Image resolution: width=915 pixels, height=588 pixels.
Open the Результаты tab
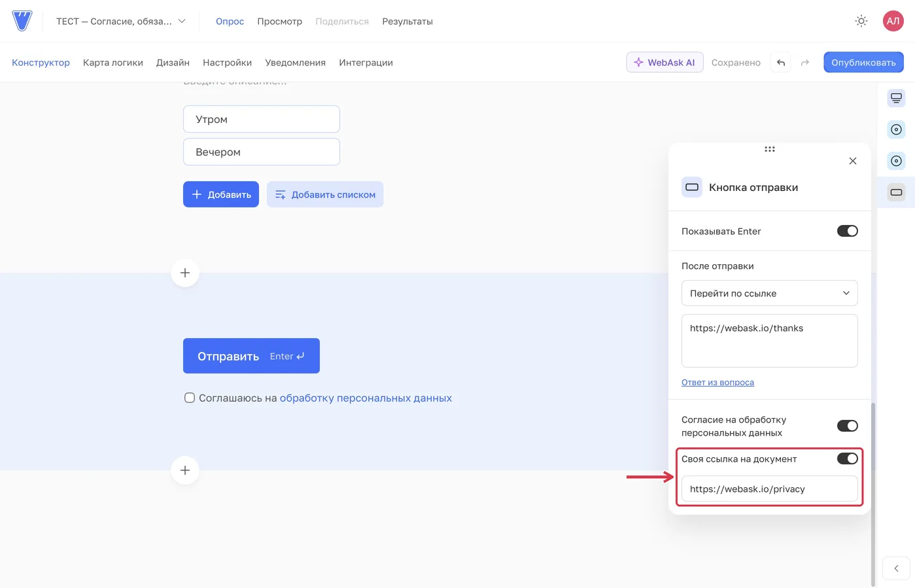(407, 21)
